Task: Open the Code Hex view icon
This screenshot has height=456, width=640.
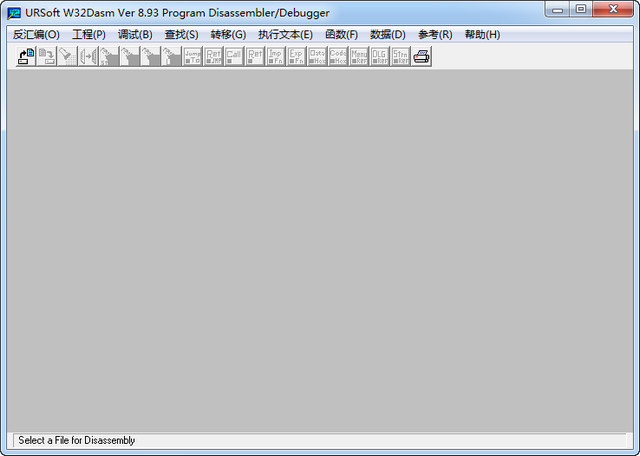Action: point(339,57)
